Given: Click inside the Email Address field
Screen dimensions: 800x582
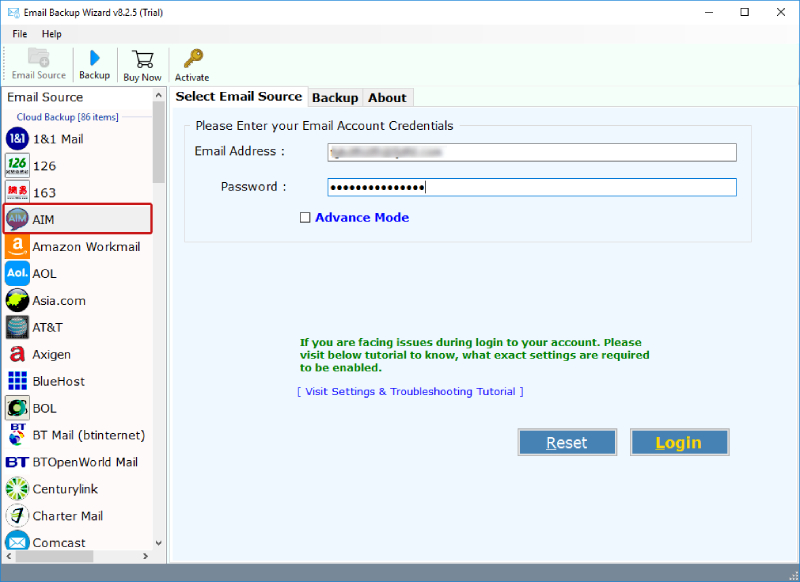Looking at the screenshot, I should pos(530,152).
